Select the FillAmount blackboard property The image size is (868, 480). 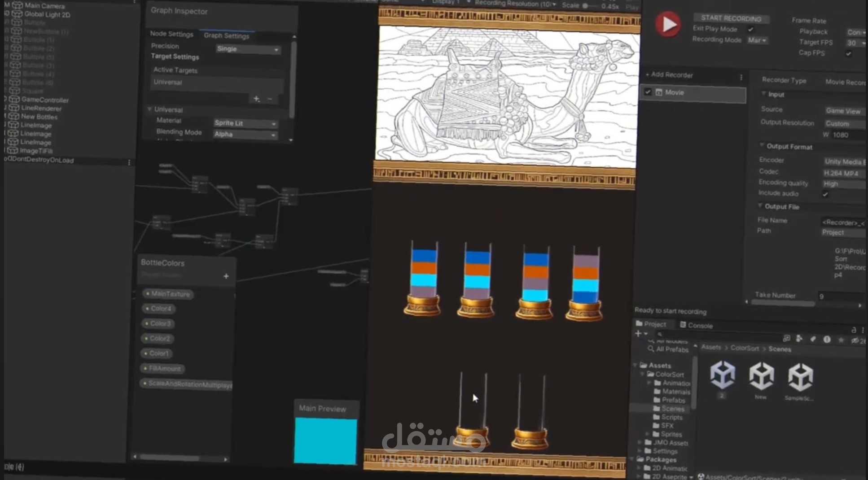(162, 368)
